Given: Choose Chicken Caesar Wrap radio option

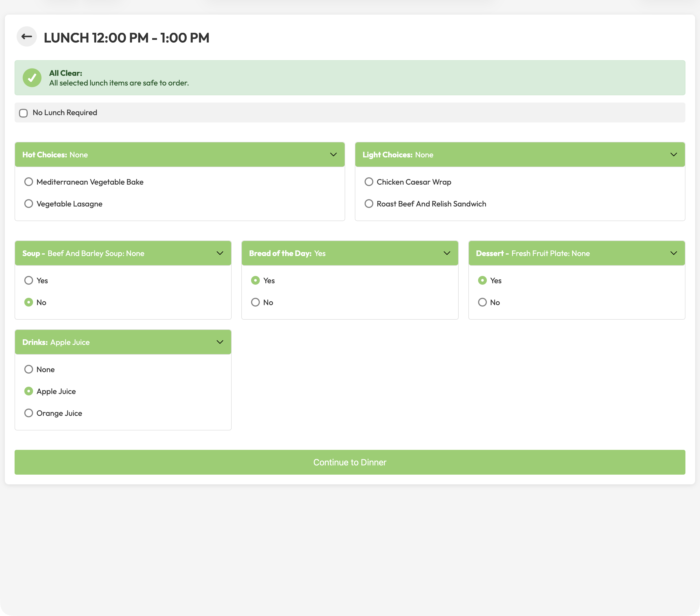Looking at the screenshot, I should click(x=369, y=182).
